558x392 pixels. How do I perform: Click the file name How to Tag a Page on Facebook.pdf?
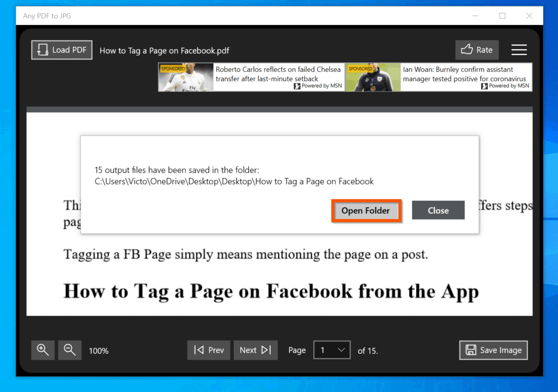[x=165, y=51]
